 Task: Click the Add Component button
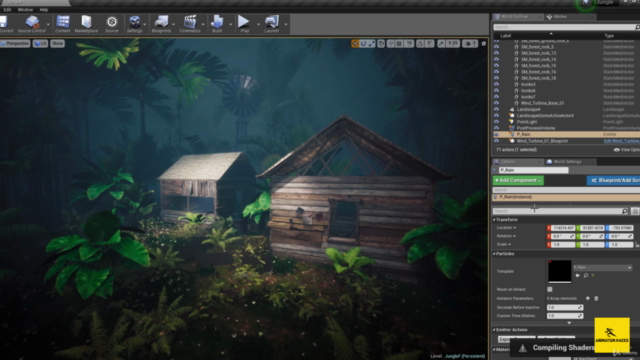point(518,180)
